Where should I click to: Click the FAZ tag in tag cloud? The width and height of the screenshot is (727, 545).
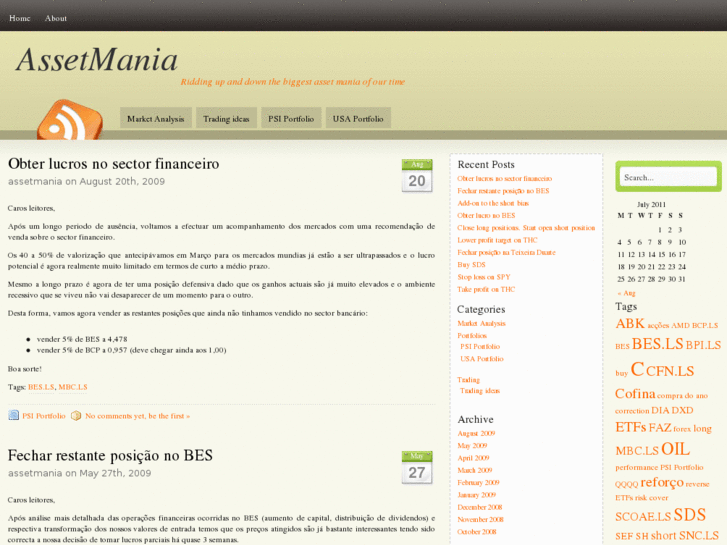pyautogui.click(x=660, y=427)
